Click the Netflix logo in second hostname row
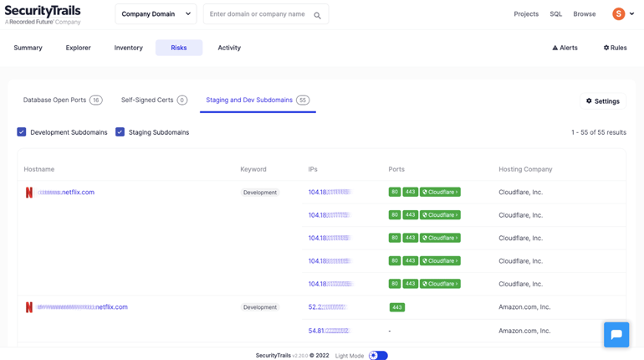This screenshot has height=360, width=644. (x=28, y=307)
